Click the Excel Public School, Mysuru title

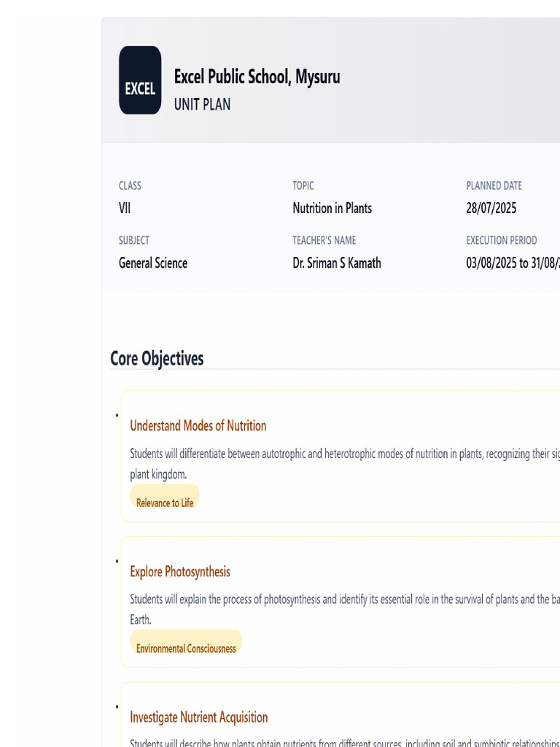[257, 77]
